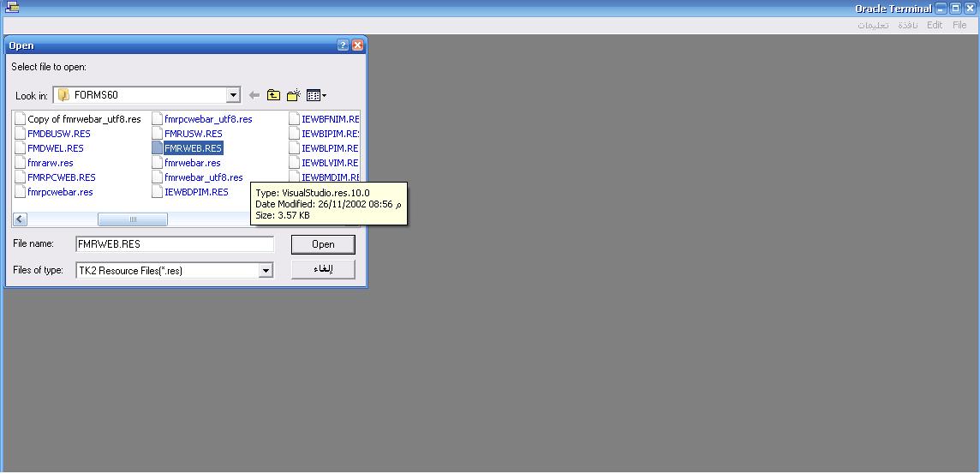Close the Open dialog
Viewport: 980px width, 474px height.
click(x=358, y=45)
